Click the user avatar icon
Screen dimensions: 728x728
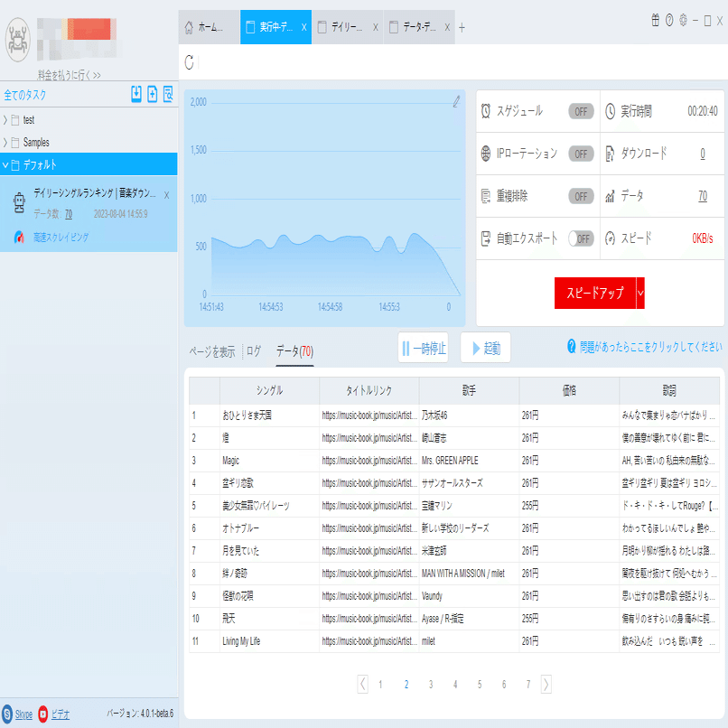coord(18,40)
